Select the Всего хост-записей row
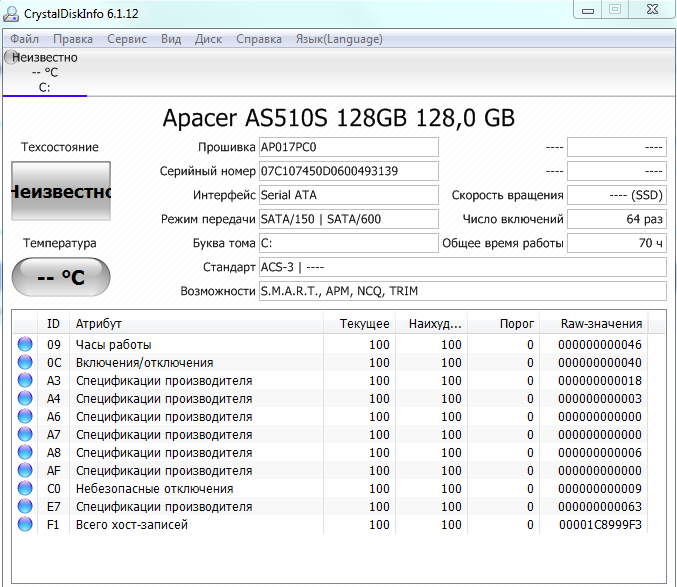The width and height of the screenshot is (677, 587). pyautogui.click(x=330, y=524)
